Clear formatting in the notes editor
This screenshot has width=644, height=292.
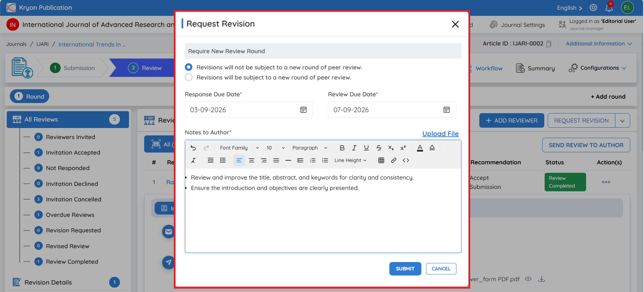pos(193,160)
